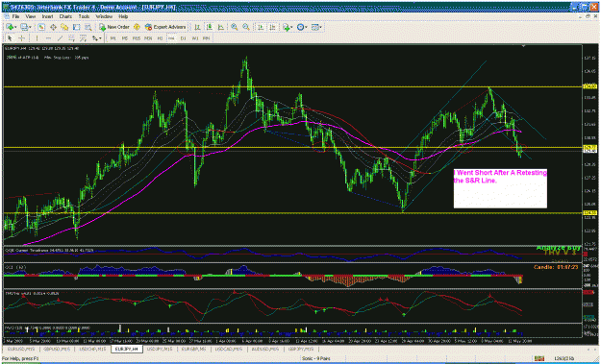Toggle chart Auto Scroll
This screenshot has width=601, height=364.
[x=261, y=27]
